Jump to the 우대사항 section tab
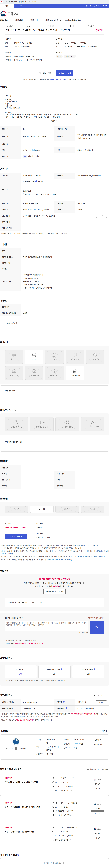 click(x=51, y=26)
